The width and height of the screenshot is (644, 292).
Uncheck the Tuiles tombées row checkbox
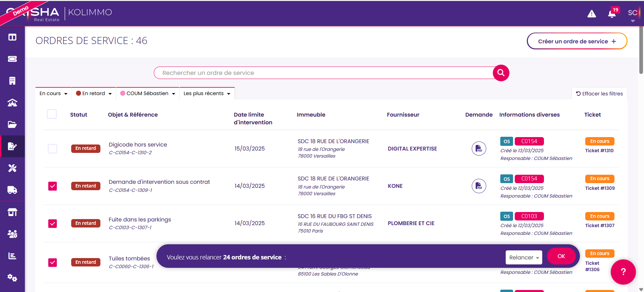(52, 262)
